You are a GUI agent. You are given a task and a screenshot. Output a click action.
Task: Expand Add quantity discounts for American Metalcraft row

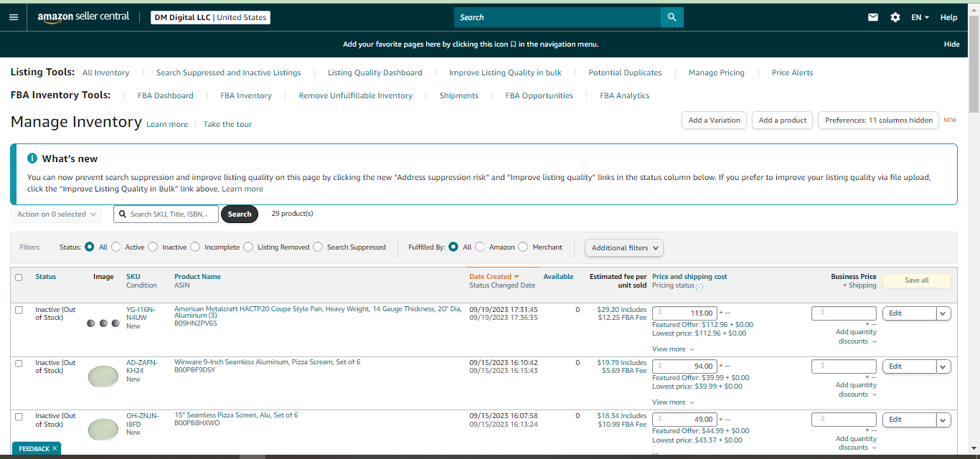pyautogui.click(x=856, y=336)
